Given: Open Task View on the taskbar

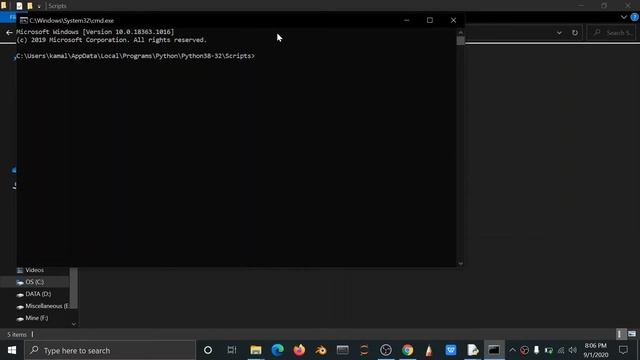Looking at the screenshot, I should tap(232, 350).
